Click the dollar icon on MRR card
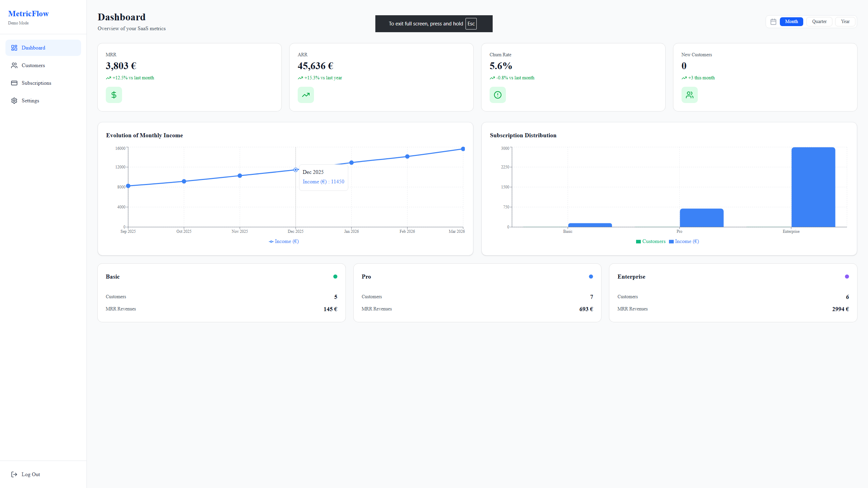 click(114, 95)
